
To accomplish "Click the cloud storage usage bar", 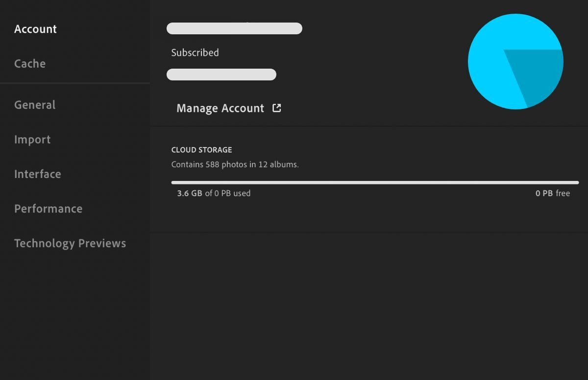I will click(375, 182).
